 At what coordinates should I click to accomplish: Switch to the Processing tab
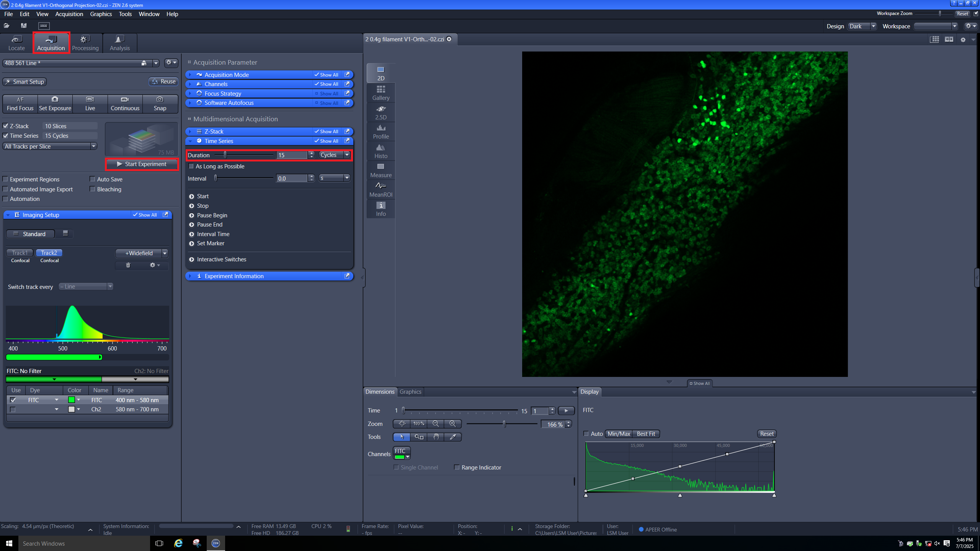[85, 43]
